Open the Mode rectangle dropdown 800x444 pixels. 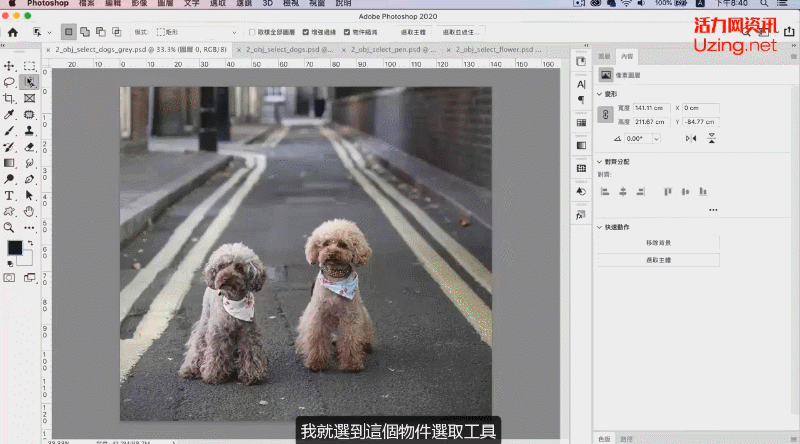coord(196,32)
